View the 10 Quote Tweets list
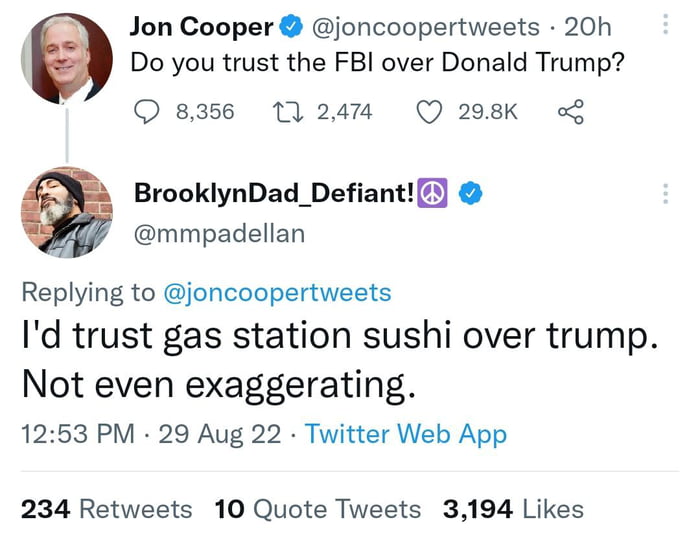The height and width of the screenshot is (535, 700). click(x=318, y=508)
